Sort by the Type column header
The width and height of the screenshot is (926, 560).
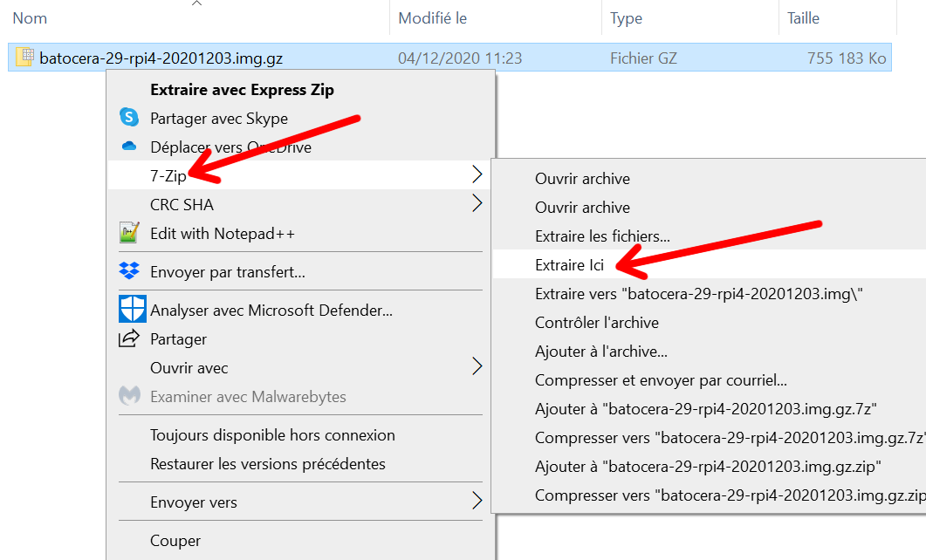626,18
